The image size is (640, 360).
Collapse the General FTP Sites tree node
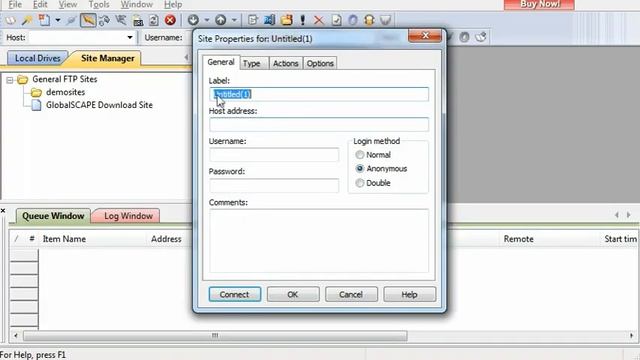tap(9, 80)
